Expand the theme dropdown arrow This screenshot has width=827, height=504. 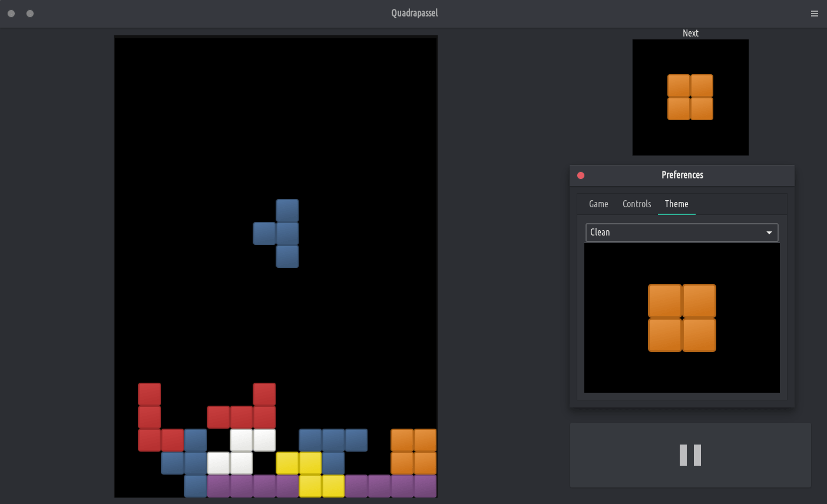[769, 233]
